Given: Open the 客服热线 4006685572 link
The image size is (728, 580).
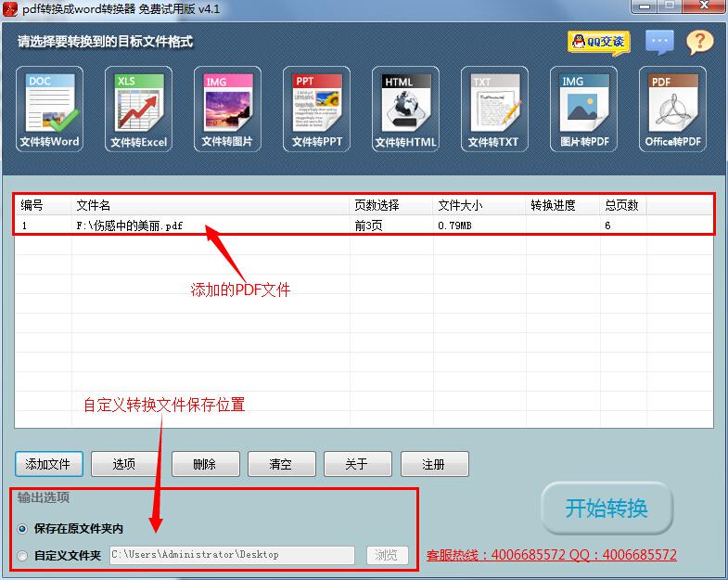Looking at the screenshot, I should [x=552, y=554].
